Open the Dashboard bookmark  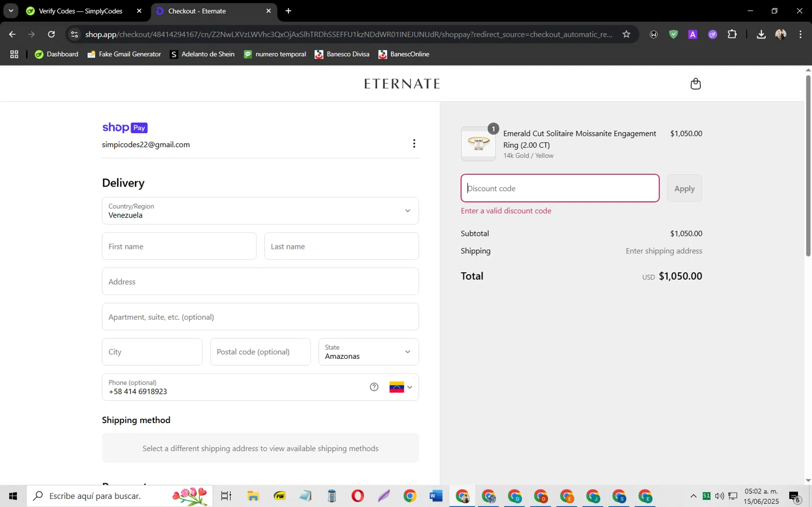coord(56,54)
